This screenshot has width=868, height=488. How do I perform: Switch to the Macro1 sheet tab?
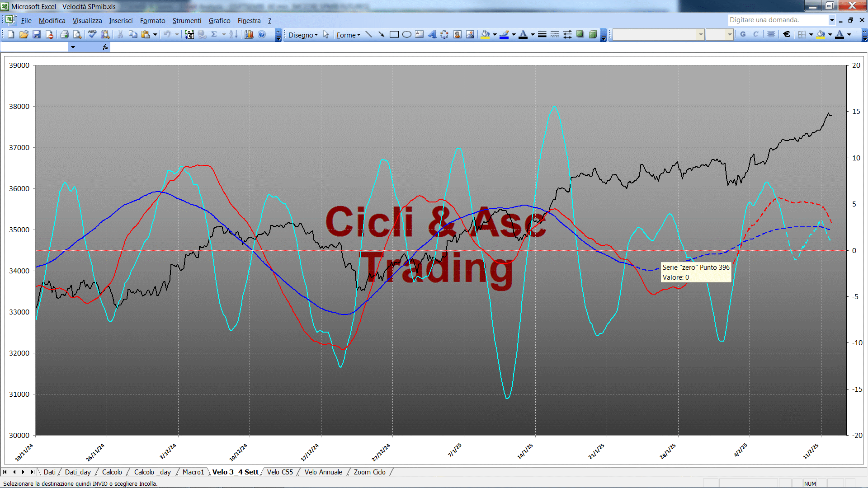coord(193,472)
